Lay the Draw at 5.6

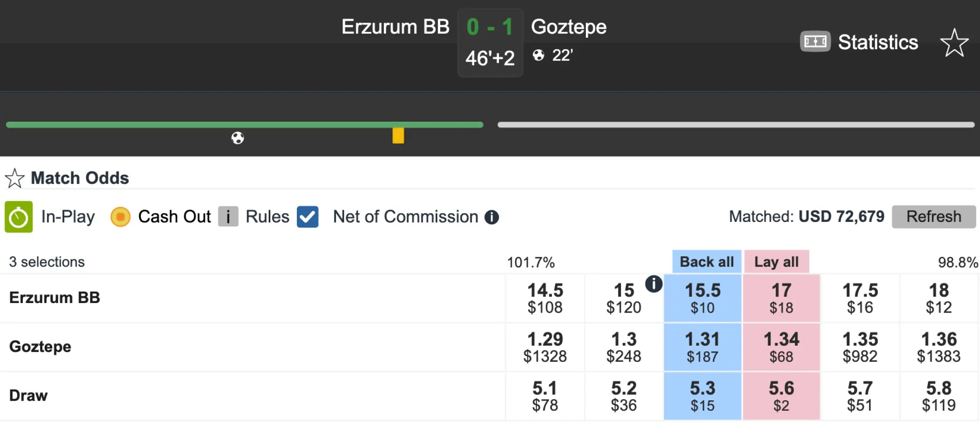781,396
